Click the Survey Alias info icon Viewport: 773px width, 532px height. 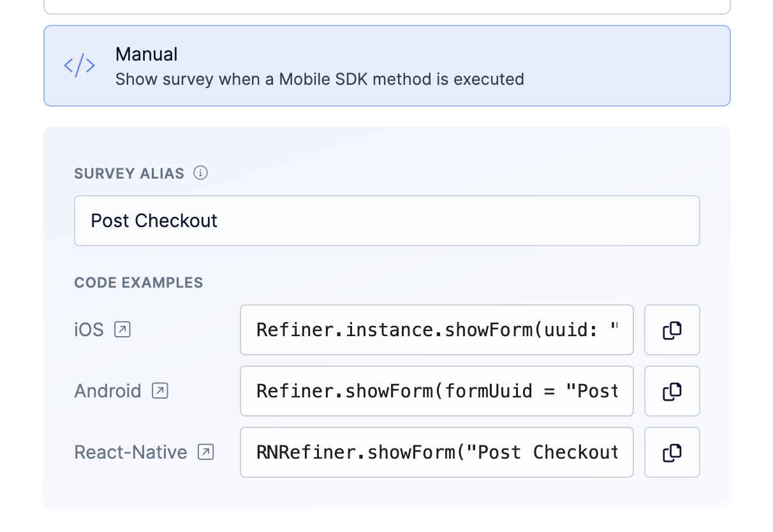pyautogui.click(x=201, y=173)
